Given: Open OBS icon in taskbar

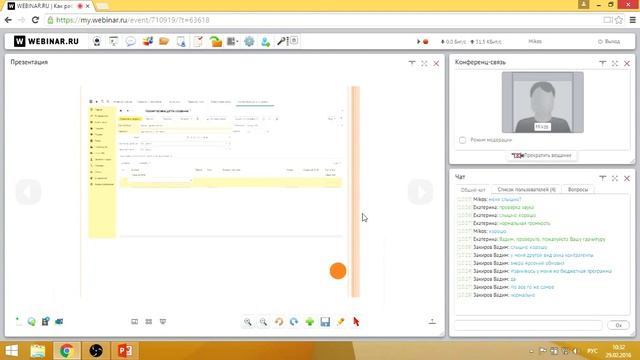Looking at the screenshot, I should tap(96, 351).
